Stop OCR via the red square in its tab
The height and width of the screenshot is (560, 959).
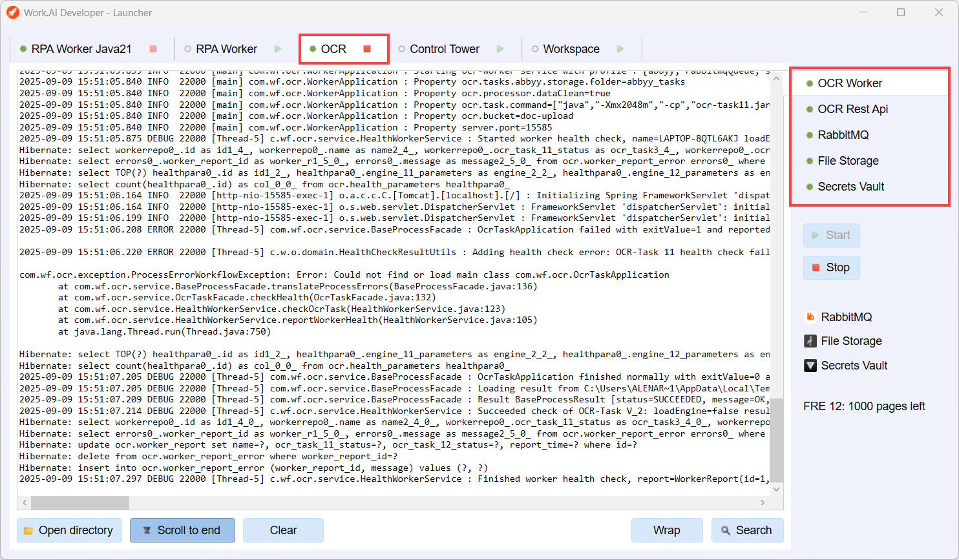click(367, 49)
